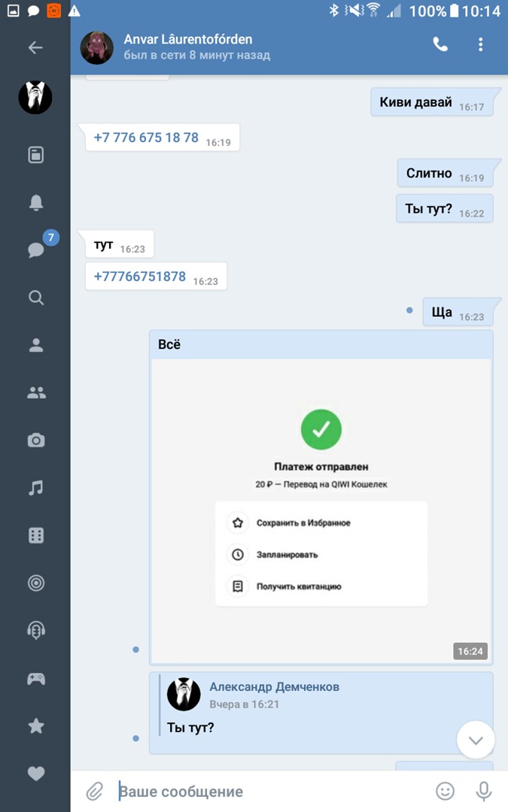
Task: Tap phone number link +7 776 675 18 78
Action: [146, 138]
